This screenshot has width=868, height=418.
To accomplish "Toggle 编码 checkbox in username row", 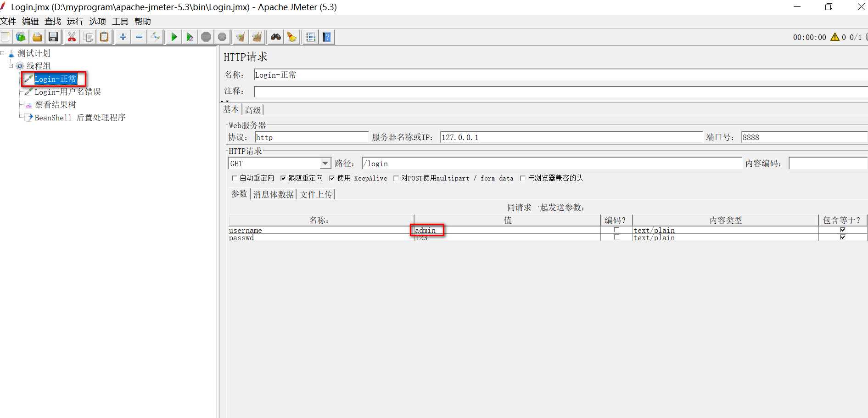I will coord(616,230).
